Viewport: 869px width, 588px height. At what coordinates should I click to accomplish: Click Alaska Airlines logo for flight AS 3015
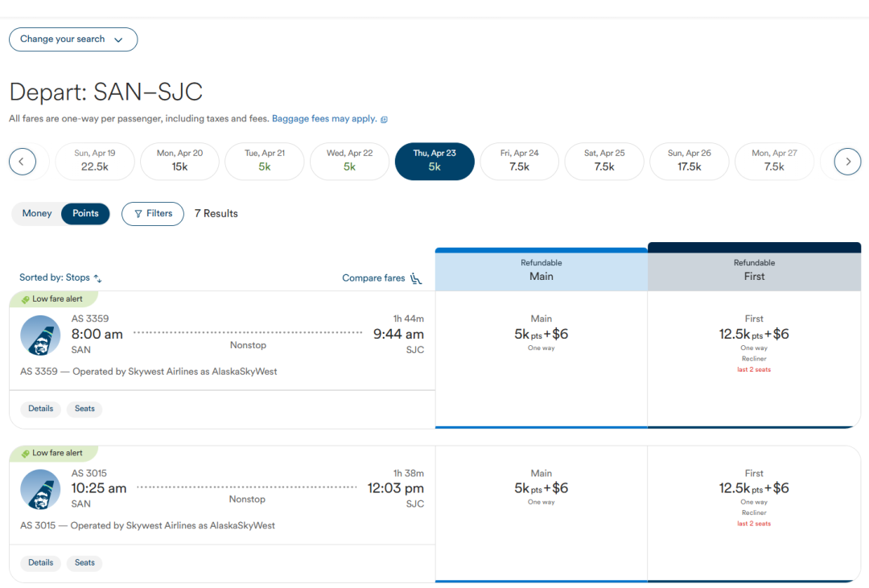click(40, 490)
